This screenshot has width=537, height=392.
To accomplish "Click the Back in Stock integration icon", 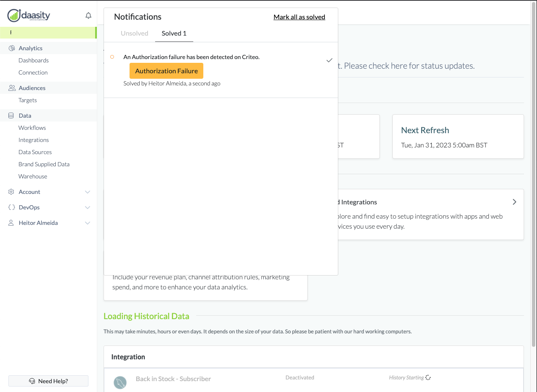I will 120,382.
